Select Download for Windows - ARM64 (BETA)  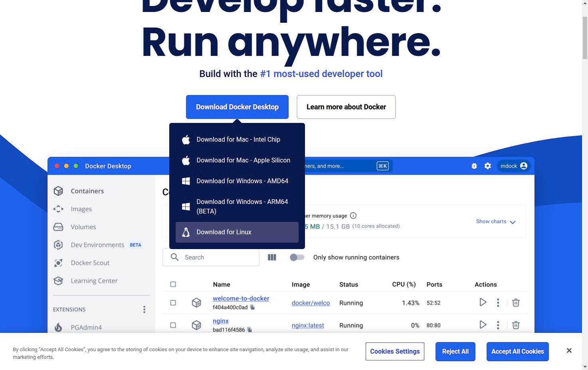pos(237,206)
